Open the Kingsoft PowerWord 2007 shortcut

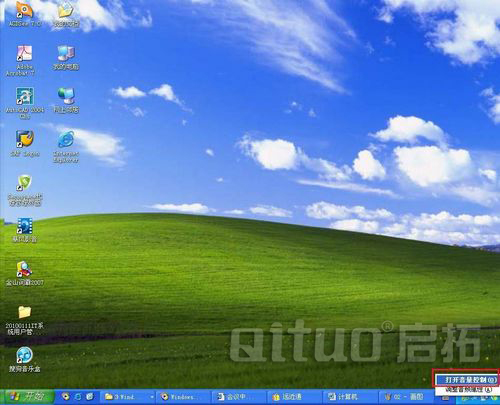click(x=25, y=273)
